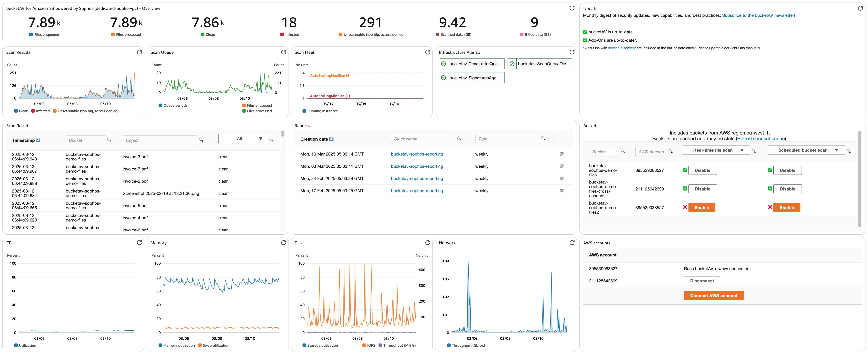Toggle Clean series in Scan Results legend
Viewport: 868px width, 355px height.
[21, 111]
